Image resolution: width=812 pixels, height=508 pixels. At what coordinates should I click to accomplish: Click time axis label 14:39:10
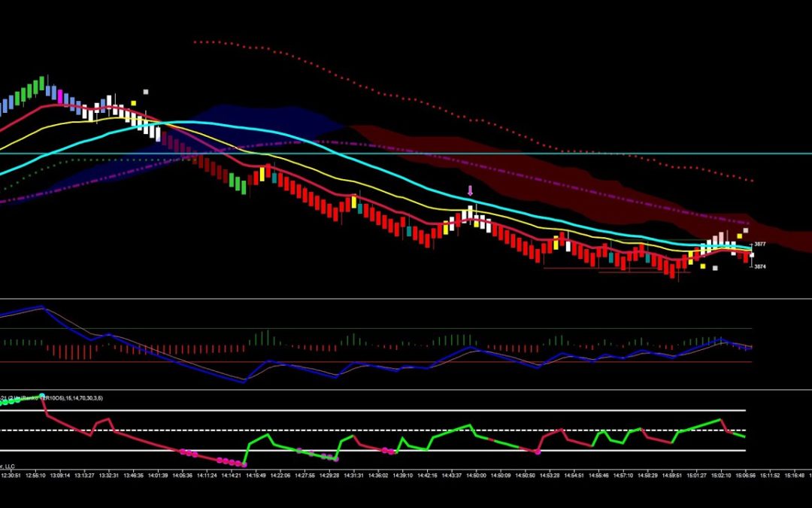pos(403,475)
